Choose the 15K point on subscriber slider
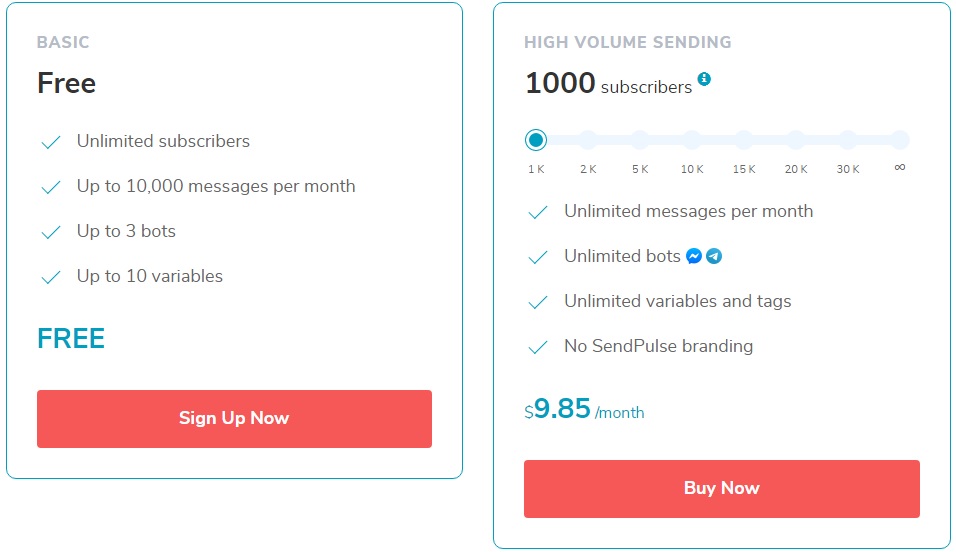The image size is (956, 552). click(744, 140)
